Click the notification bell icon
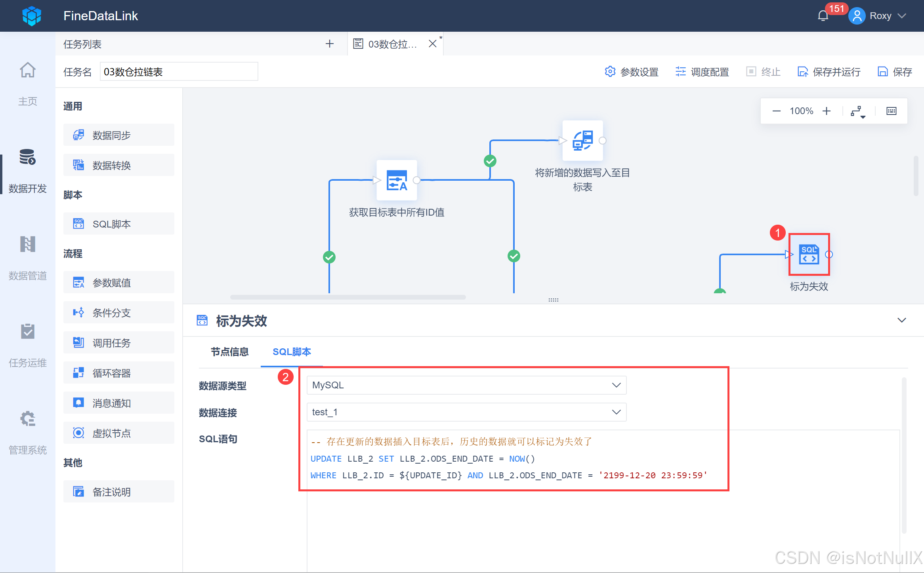Screen dimensions: 924x573 (x=823, y=16)
